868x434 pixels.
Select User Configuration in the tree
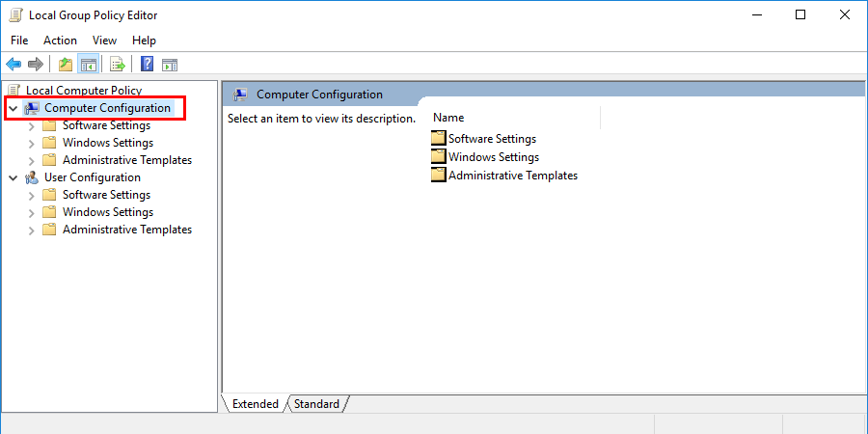[93, 177]
